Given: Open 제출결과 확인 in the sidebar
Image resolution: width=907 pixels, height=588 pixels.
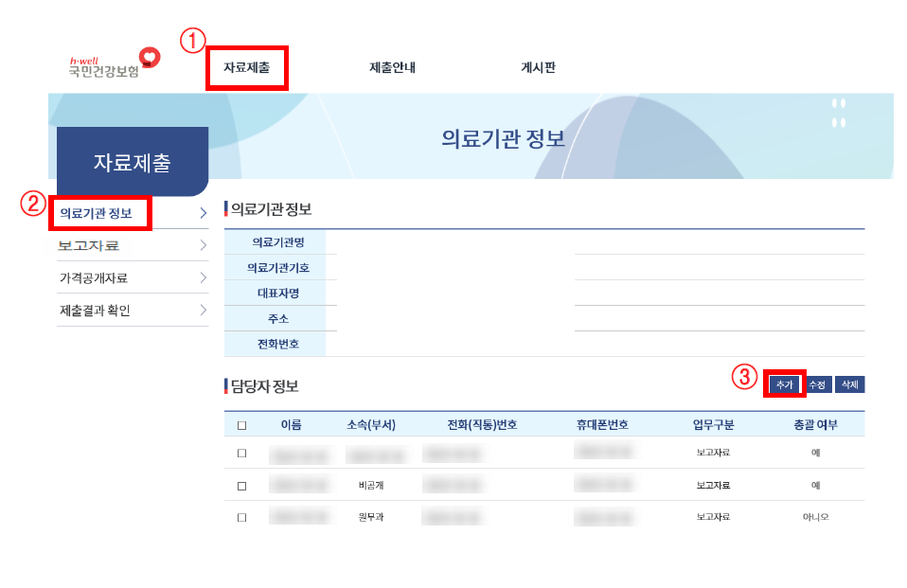Looking at the screenshot, I should 95,311.
